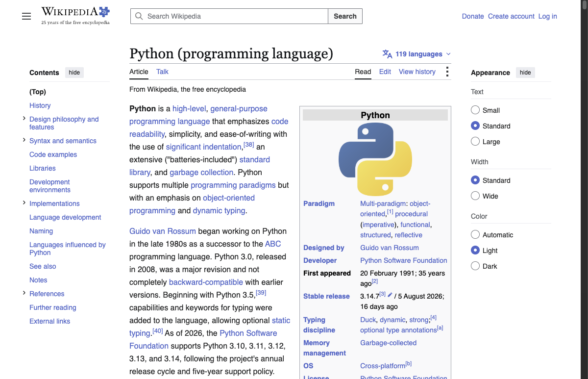
Task: Expand Implementations section in contents
Action: pyautogui.click(x=24, y=203)
